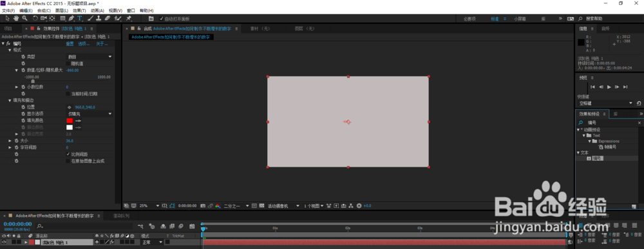Open the resolution 二分之一 dropdown
Viewport: 644px width, 249px height.
coord(236,205)
